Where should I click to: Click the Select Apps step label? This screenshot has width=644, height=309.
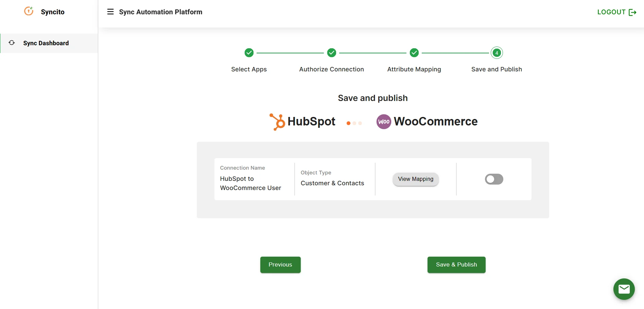(249, 69)
